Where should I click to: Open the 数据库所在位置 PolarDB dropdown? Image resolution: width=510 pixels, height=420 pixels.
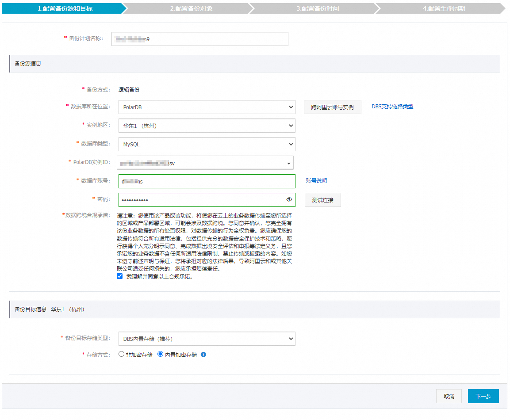coord(207,107)
